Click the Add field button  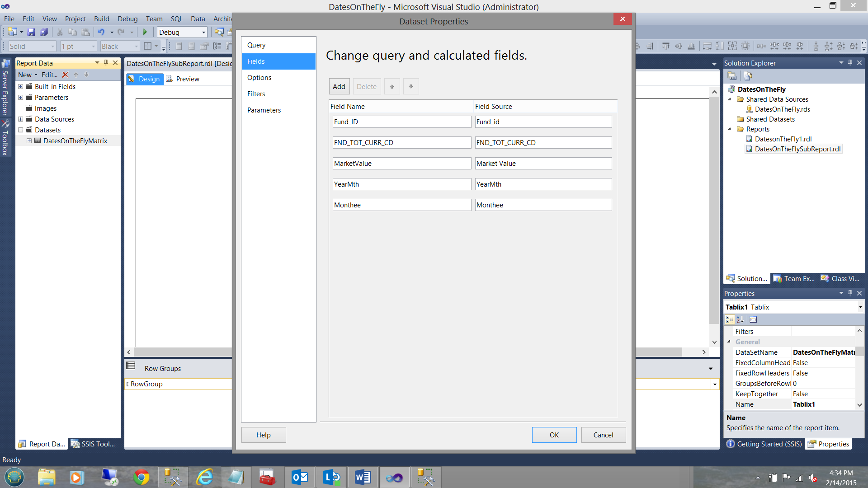pos(339,86)
